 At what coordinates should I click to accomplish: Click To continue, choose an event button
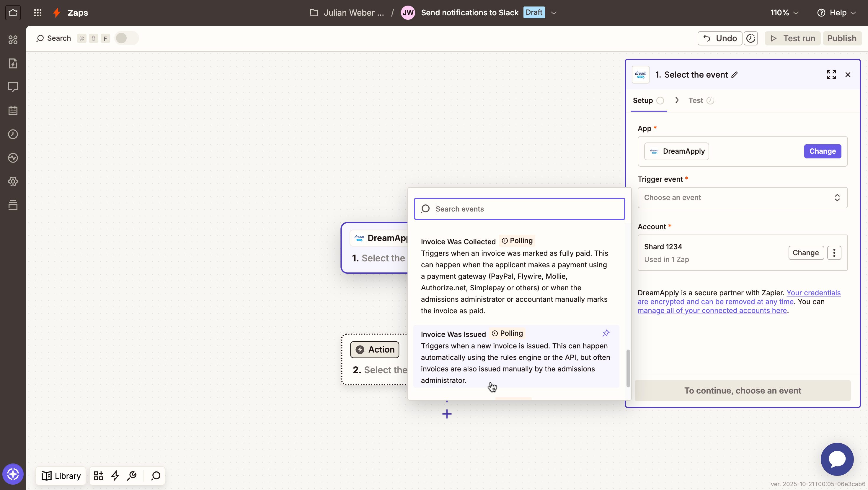[x=742, y=390]
